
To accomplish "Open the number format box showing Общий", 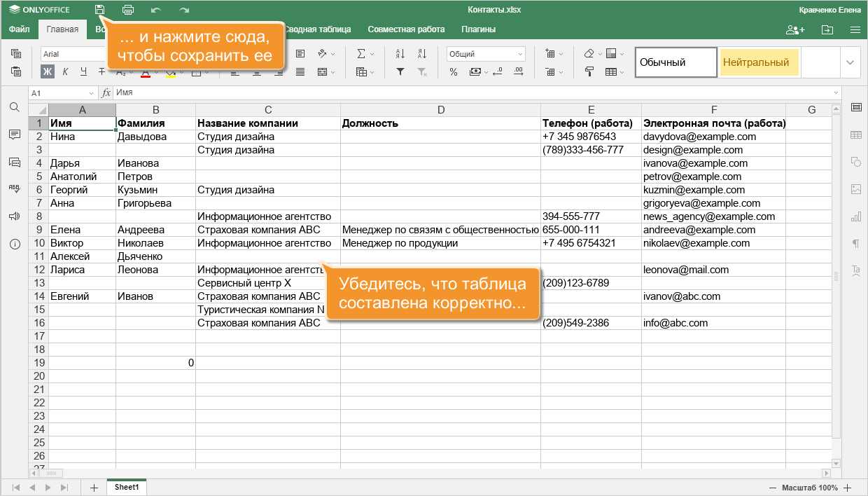I will (x=486, y=54).
